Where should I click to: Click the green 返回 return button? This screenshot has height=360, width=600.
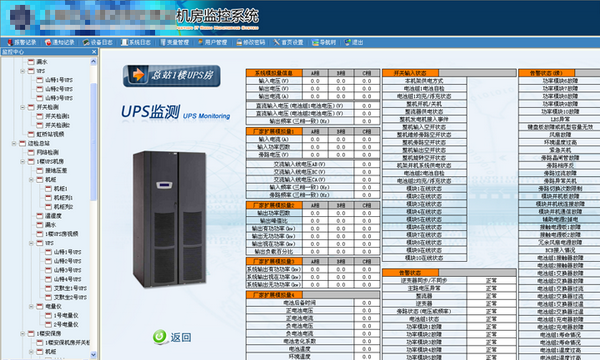pyautogui.click(x=172, y=337)
